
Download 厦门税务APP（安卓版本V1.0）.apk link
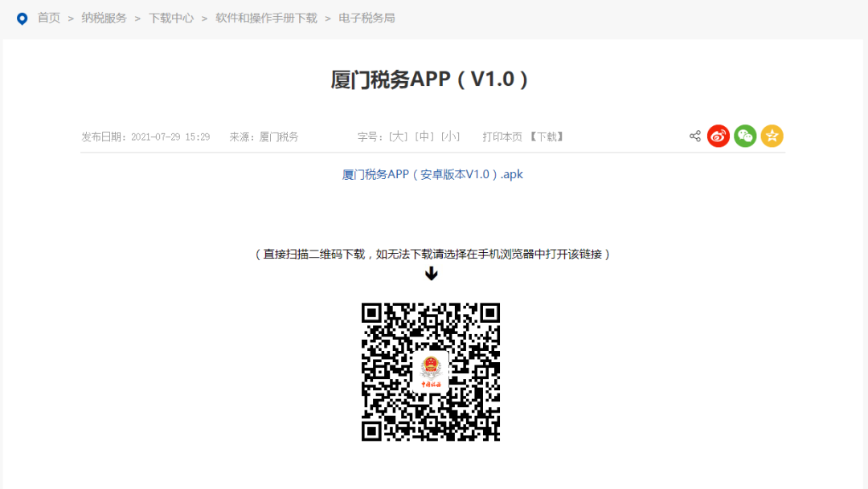click(x=432, y=174)
